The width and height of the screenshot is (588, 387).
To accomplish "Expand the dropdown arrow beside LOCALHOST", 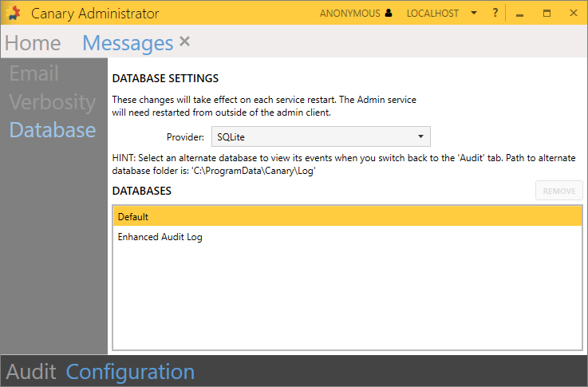I will point(474,14).
